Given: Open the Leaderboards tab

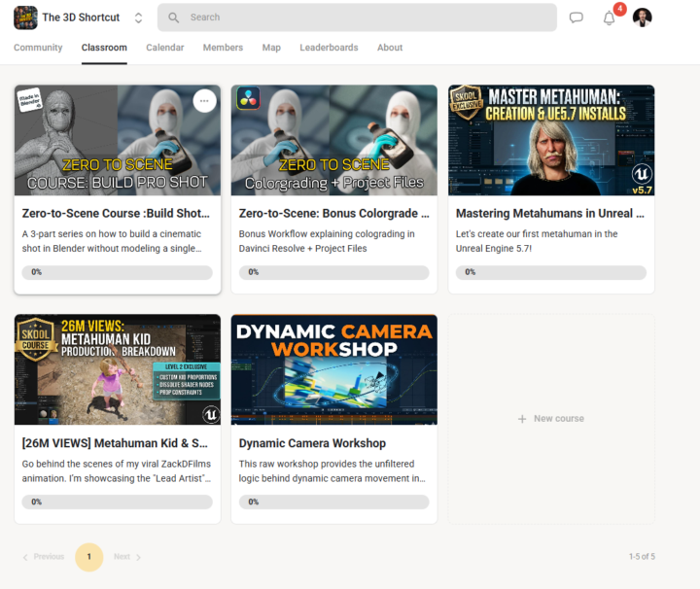Looking at the screenshot, I should click(x=329, y=48).
